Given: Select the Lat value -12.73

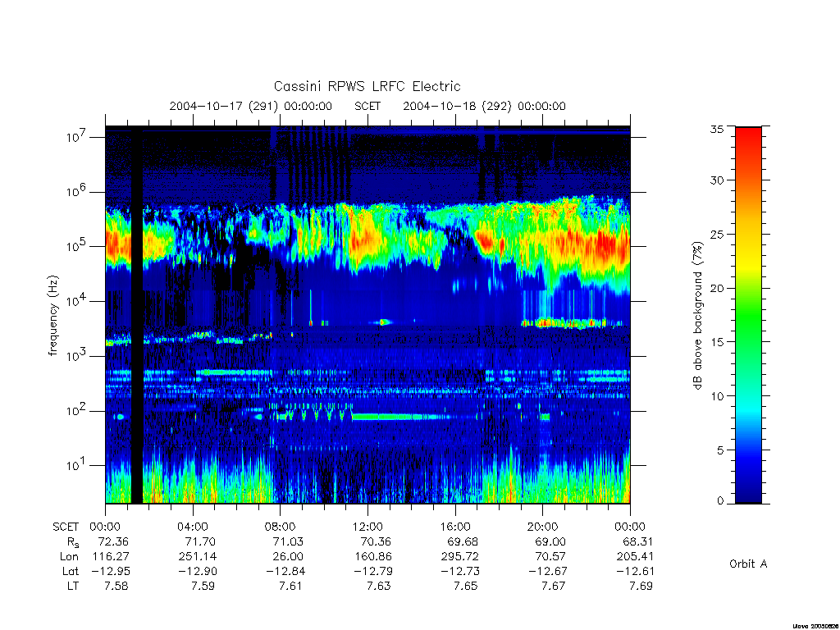Looking at the screenshot, I should (x=460, y=571).
